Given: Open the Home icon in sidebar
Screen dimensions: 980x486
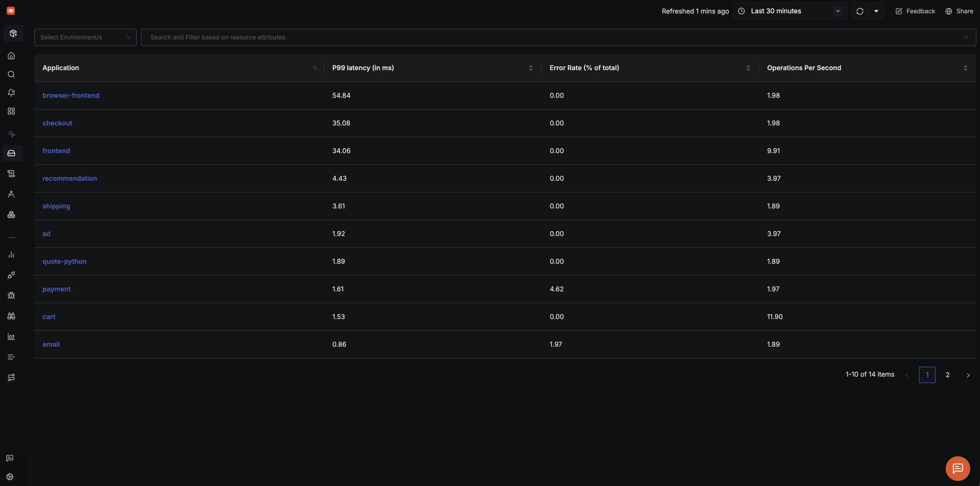Looking at the screenshot, I should coord(12,56).
